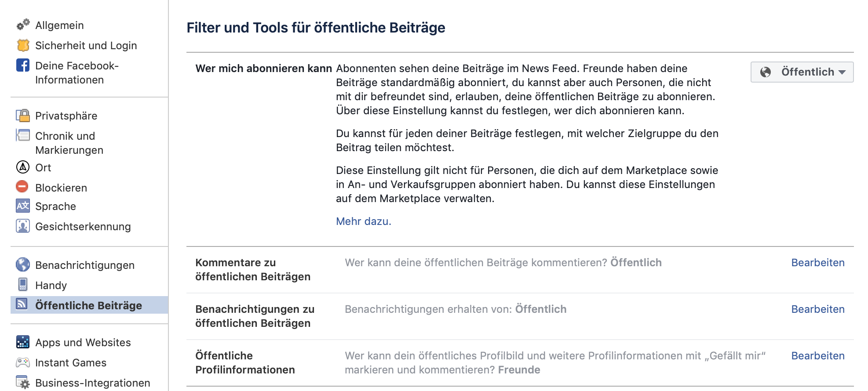
Task: Open Apps und Websites settings
Action: click(83, 343)
